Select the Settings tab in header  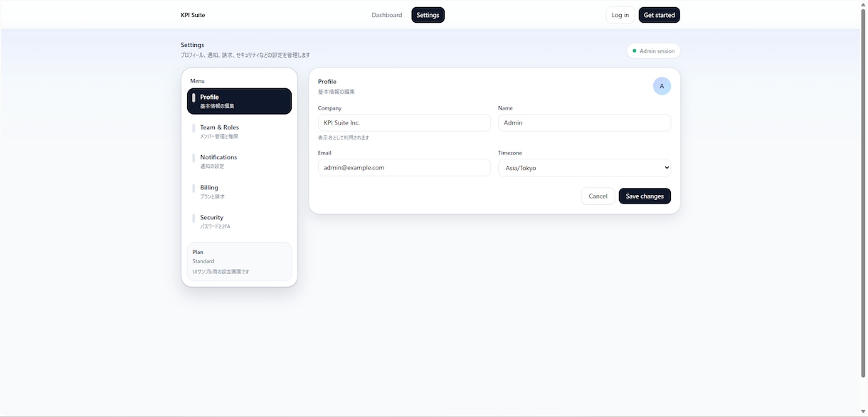[x=428, y=15]
